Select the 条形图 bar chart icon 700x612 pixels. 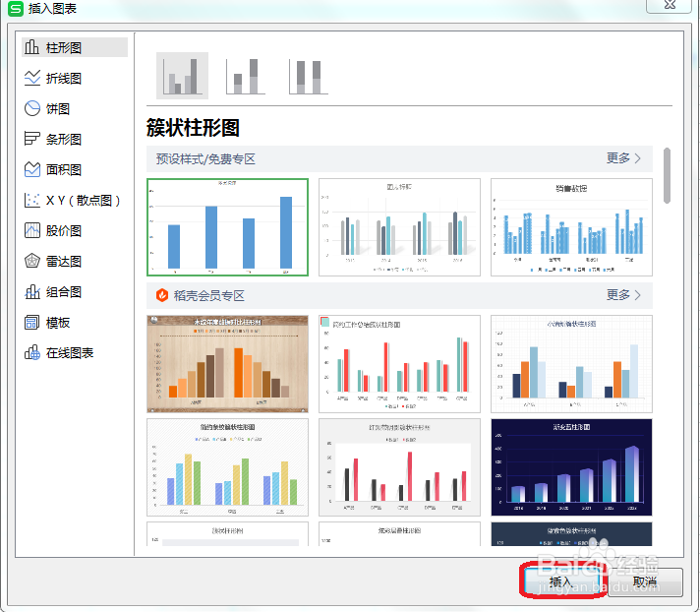coord(32,139)
